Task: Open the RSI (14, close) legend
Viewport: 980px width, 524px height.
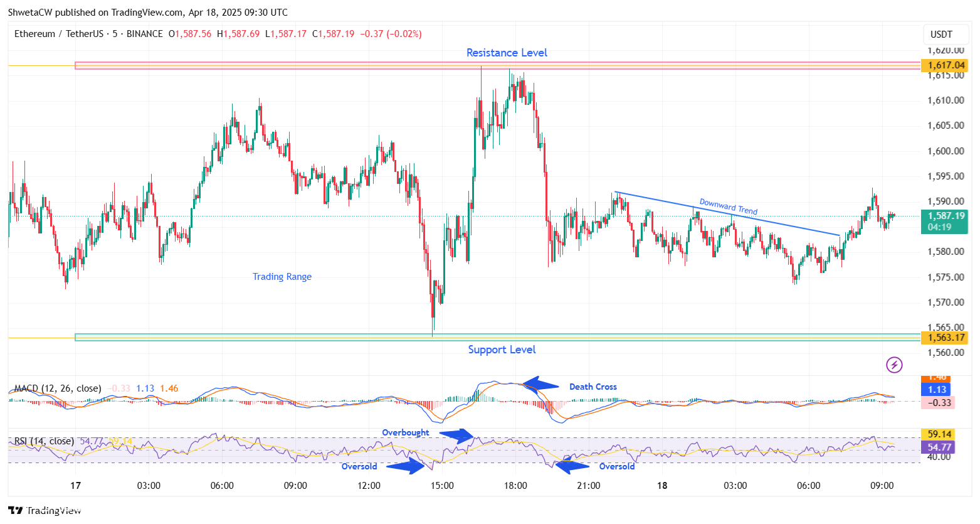Action: coord(44,441)
